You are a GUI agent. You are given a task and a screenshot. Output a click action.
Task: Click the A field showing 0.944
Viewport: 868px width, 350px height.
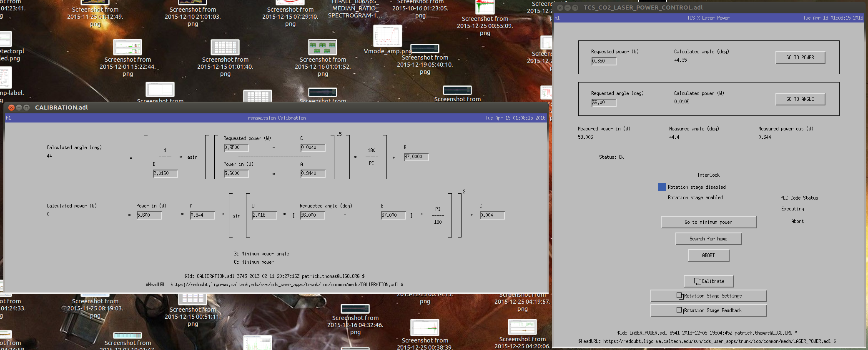202,215
